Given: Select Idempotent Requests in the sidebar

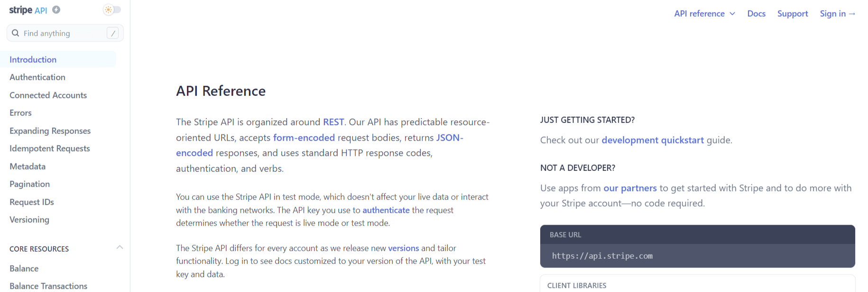Looking at the screenshot, I should point(49,148).
